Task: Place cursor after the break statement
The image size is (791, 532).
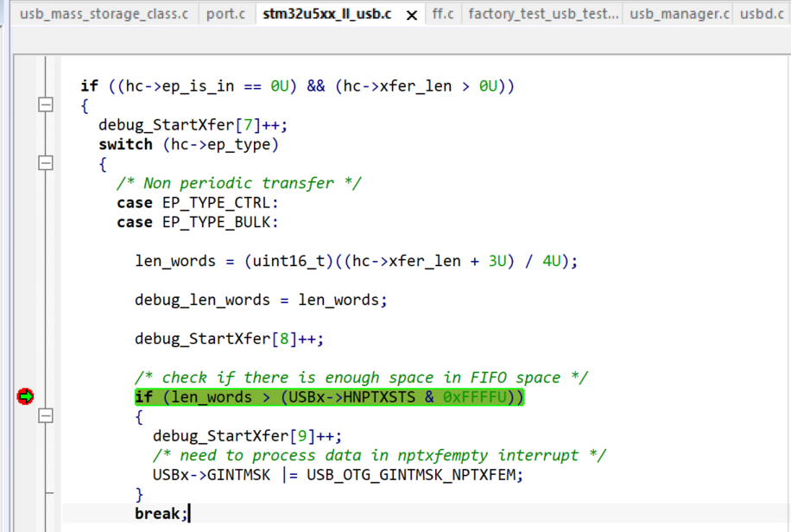Action: click(190, 513)
